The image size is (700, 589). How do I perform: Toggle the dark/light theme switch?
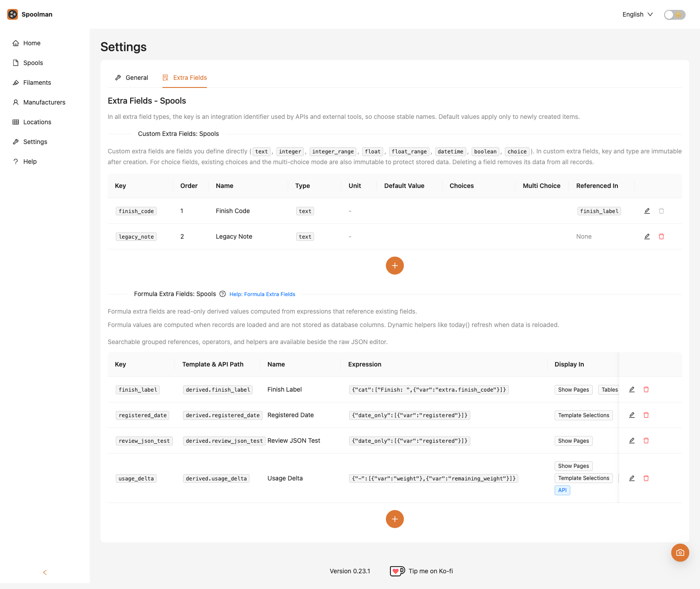tap(675, 15)
